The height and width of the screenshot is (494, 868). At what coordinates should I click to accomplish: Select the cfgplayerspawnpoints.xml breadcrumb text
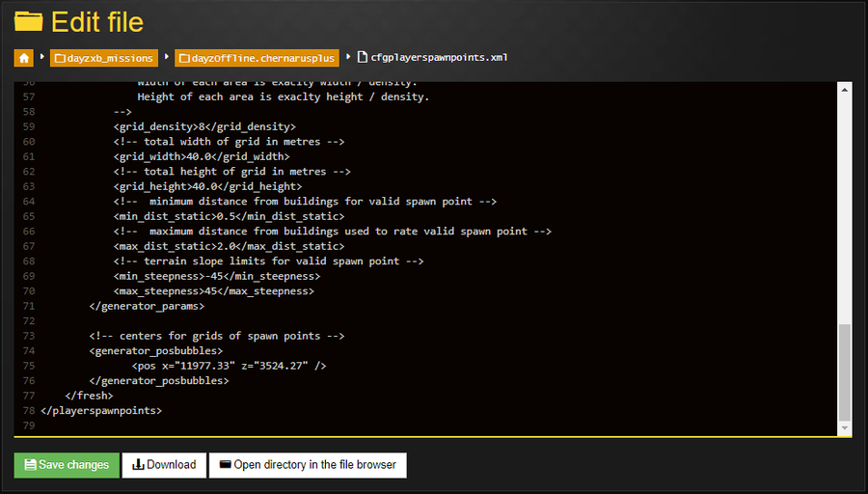pos(439,58)
